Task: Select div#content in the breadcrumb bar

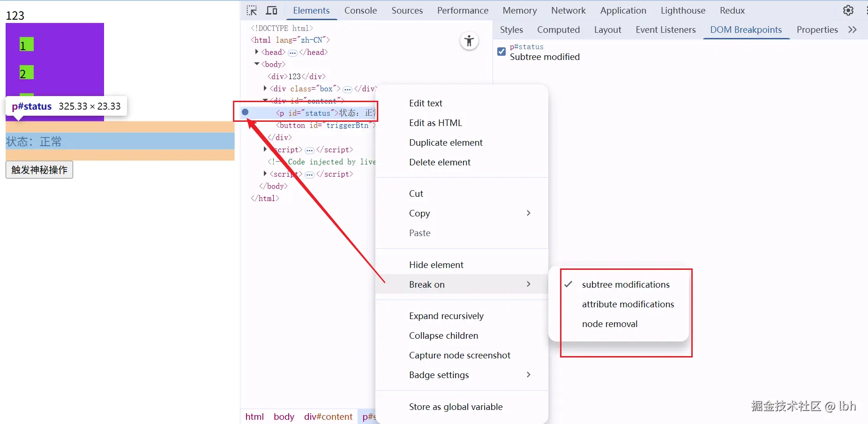Action: point(328,417)
